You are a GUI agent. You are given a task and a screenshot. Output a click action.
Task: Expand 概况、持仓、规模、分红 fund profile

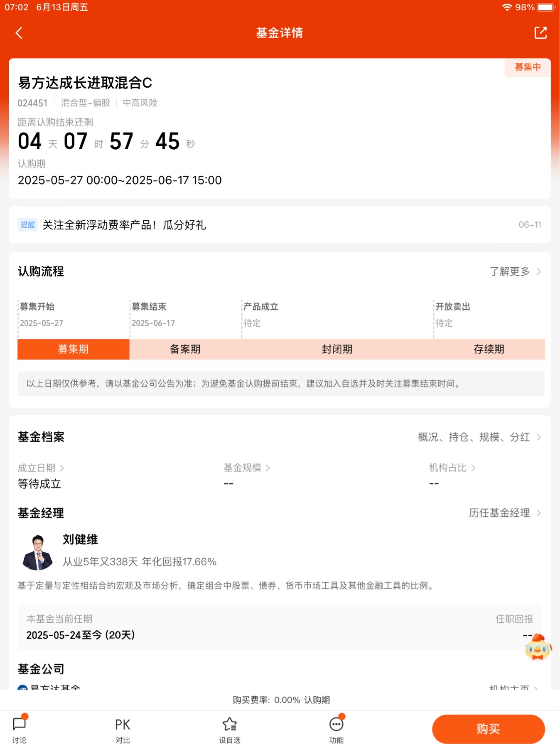(x=479, y=437)
